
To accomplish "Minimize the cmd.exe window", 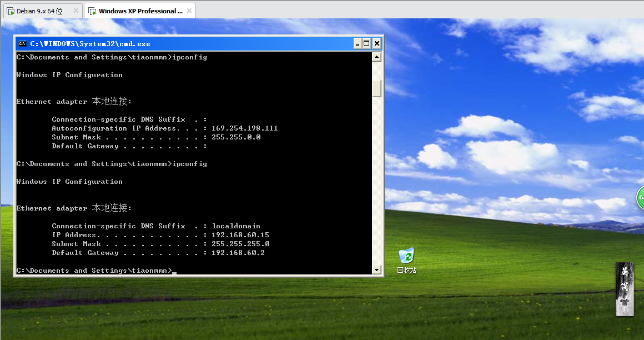I will 358,43.
